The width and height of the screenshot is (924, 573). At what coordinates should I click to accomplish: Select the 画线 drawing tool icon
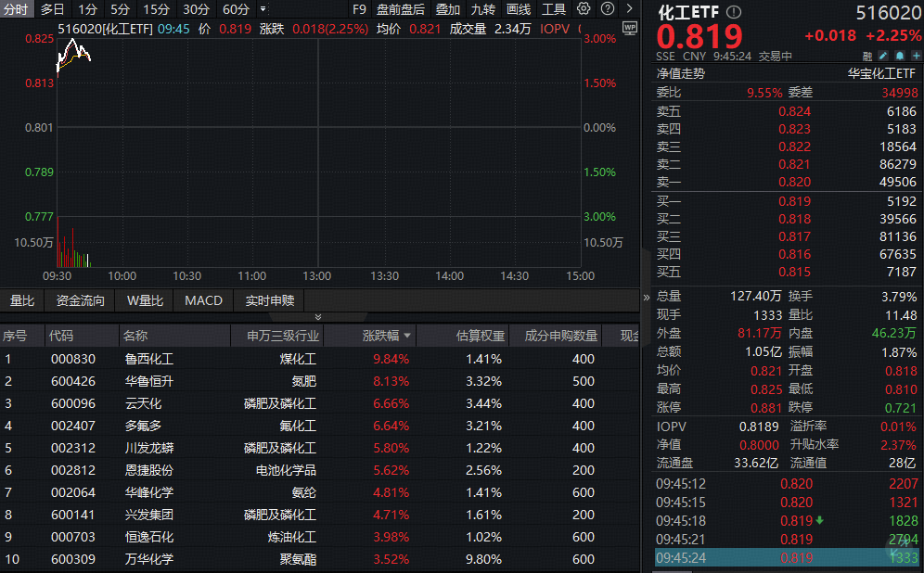point(517,9)
